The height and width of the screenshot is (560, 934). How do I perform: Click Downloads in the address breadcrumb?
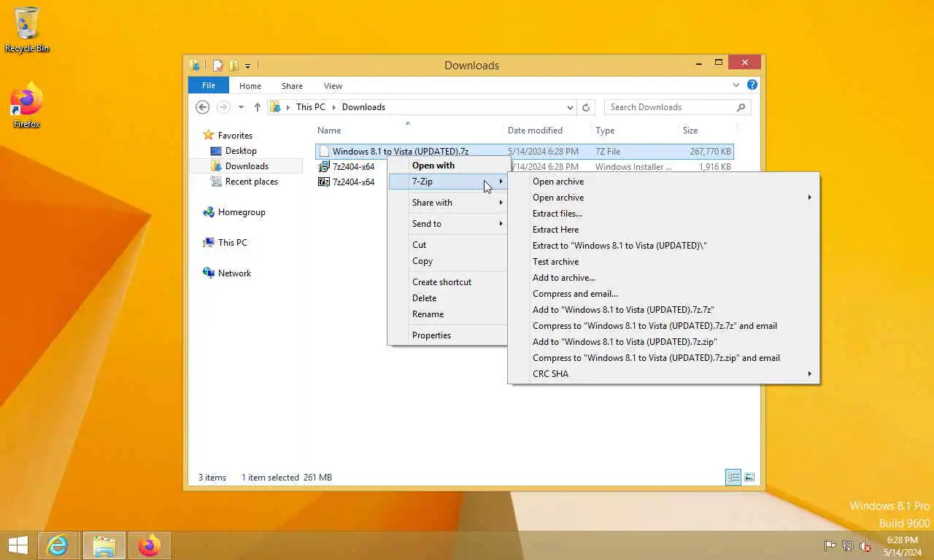click(x=363, y=107)
